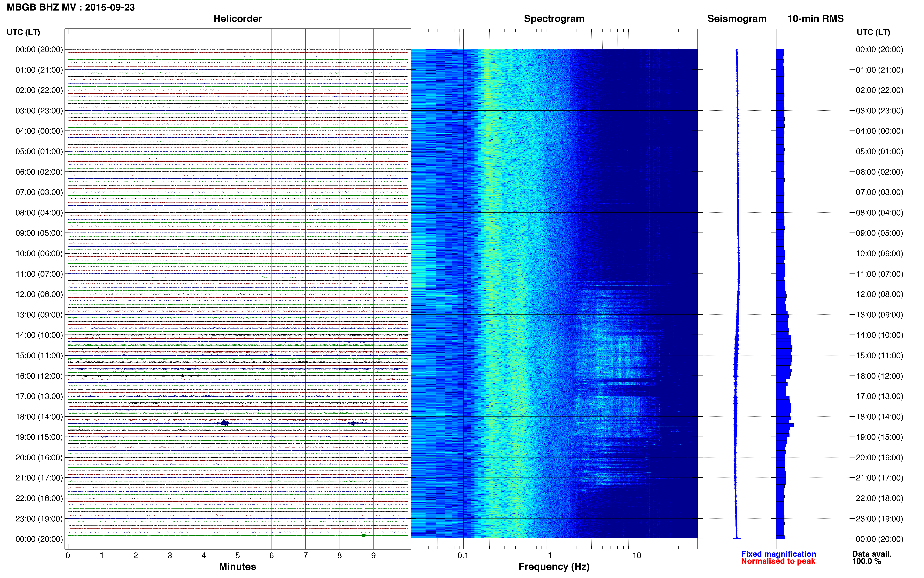Click the title 'MBGB BHZ MV : 2015-09-23'
Image resolution: width=924 pixels, height=578 pixels.
point(71,7)
